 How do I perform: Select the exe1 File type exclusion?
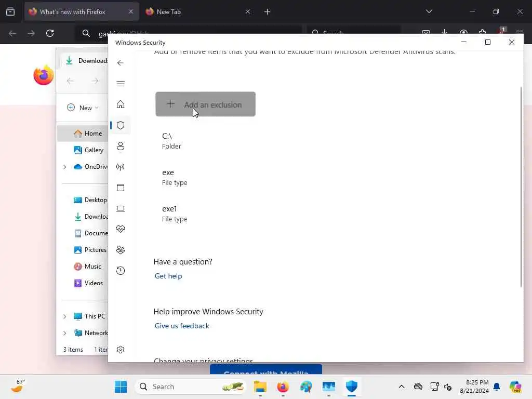175,214
